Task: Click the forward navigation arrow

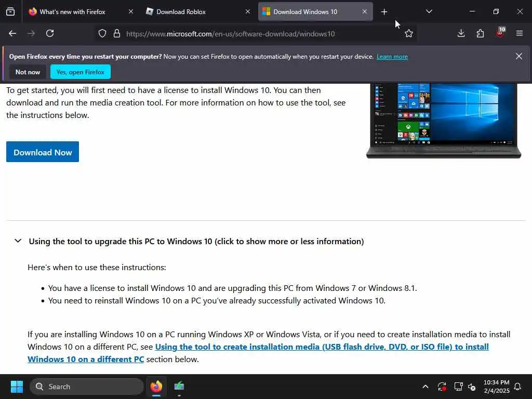Action: [31, 33]
